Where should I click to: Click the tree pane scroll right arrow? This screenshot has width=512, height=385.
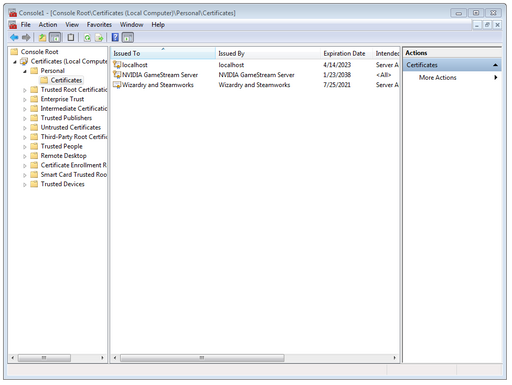(102, 358)
